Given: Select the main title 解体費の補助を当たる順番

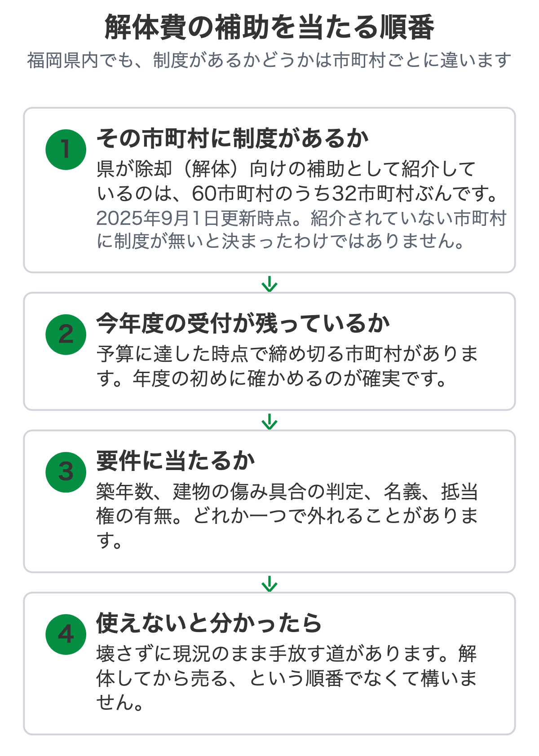Looking at the screenshot, I should [x=269, y=27].
